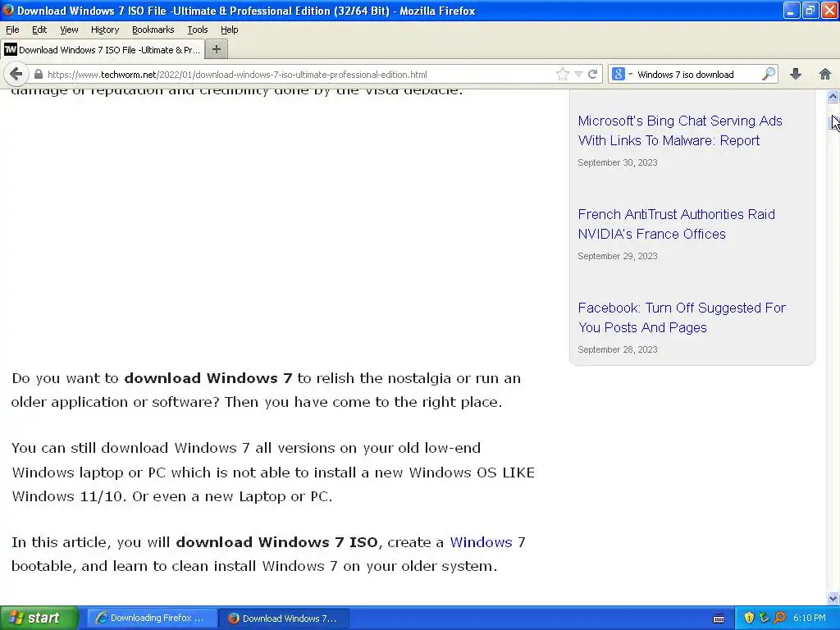Click the vertical scrollbar thumb
This screenshot has width=840, height=630.
coord(833,123)
